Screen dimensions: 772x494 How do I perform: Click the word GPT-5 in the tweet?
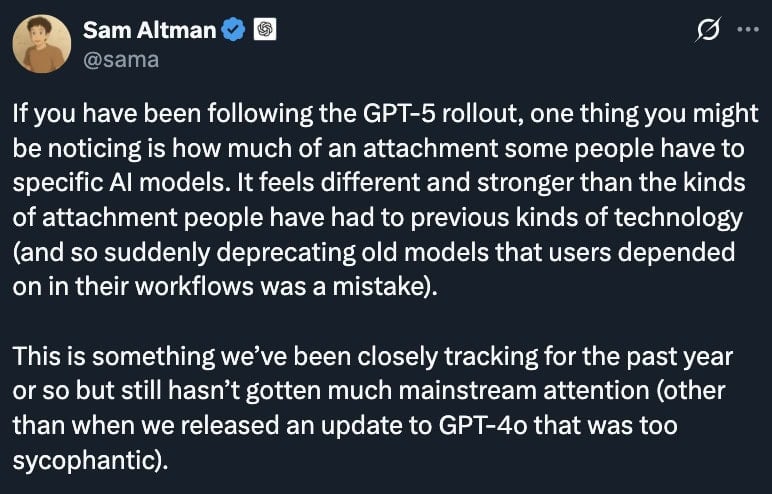point(399,114)
